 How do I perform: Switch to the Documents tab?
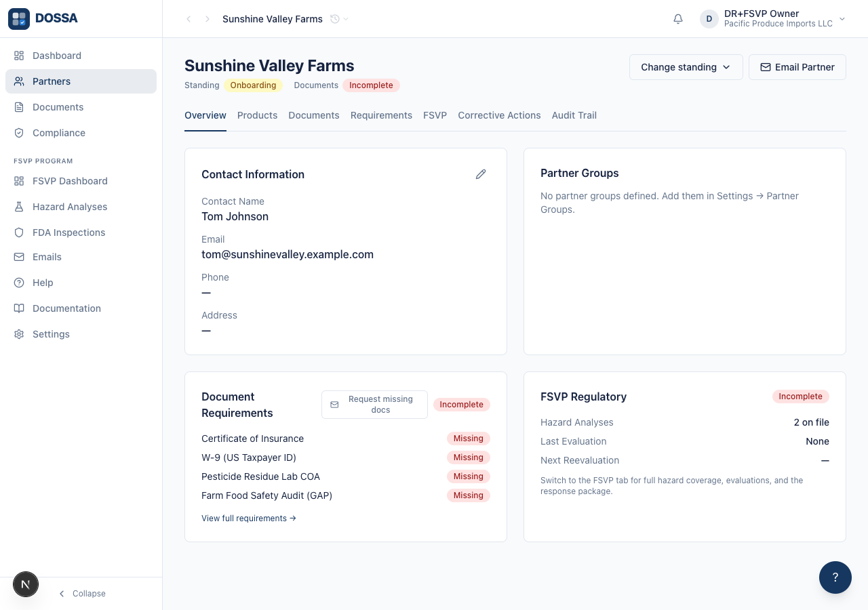(x=314, y=115)
